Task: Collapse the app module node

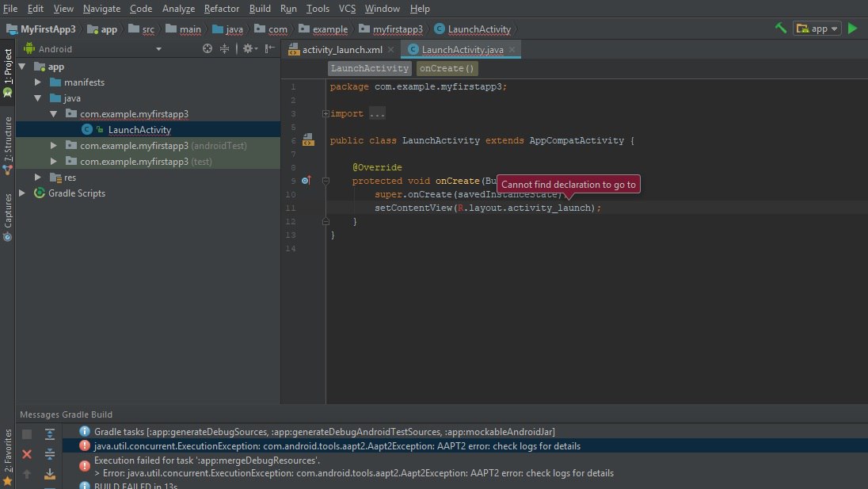Action: pos(22,67)
